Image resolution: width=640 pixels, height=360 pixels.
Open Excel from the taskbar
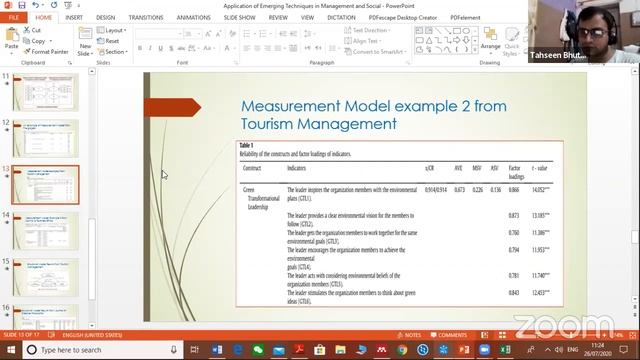tap(505, 350)
